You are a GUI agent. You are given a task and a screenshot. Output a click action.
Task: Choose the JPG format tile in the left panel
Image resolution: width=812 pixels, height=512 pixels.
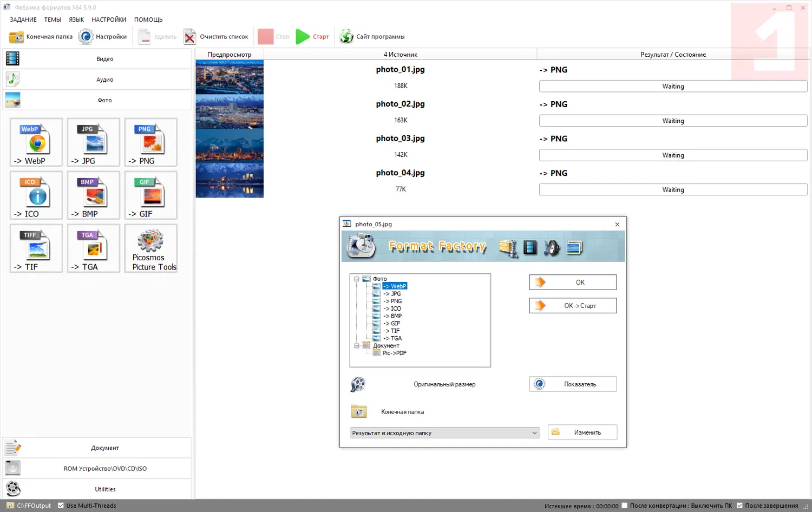click(94, 142)
